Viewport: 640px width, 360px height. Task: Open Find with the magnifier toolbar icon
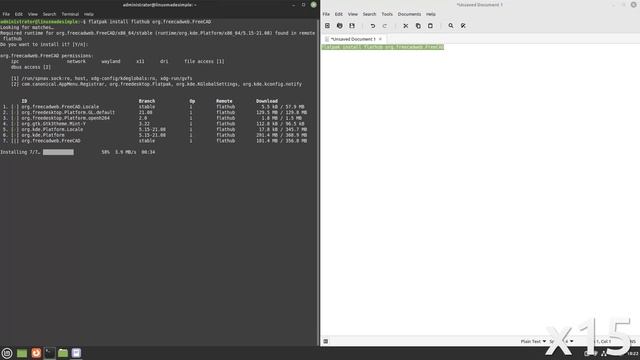coord(451,26)
